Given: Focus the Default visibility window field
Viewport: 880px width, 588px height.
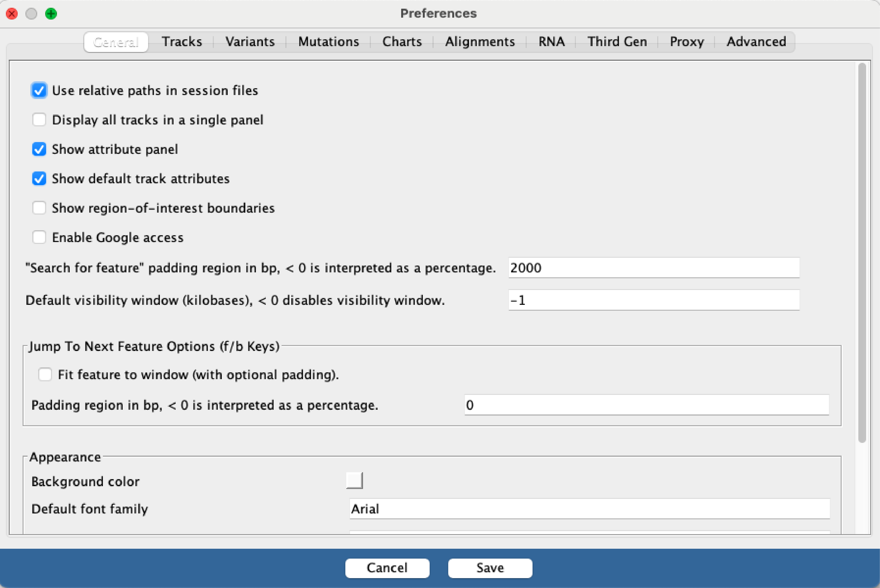Looking at the screenshot, I should pyautogui.click(x=653, y=300).
